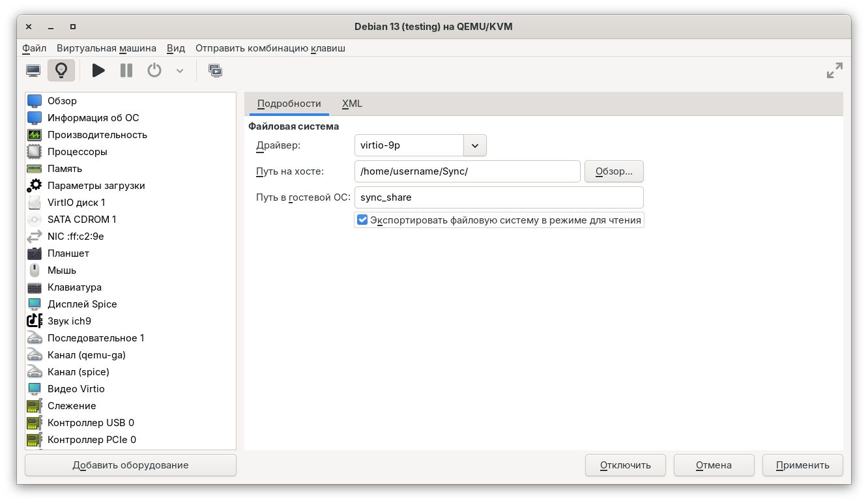Viewport: 868px width, 503px height.
Task: Select SATA CDROM 1 disc icon
Action: 35,220
